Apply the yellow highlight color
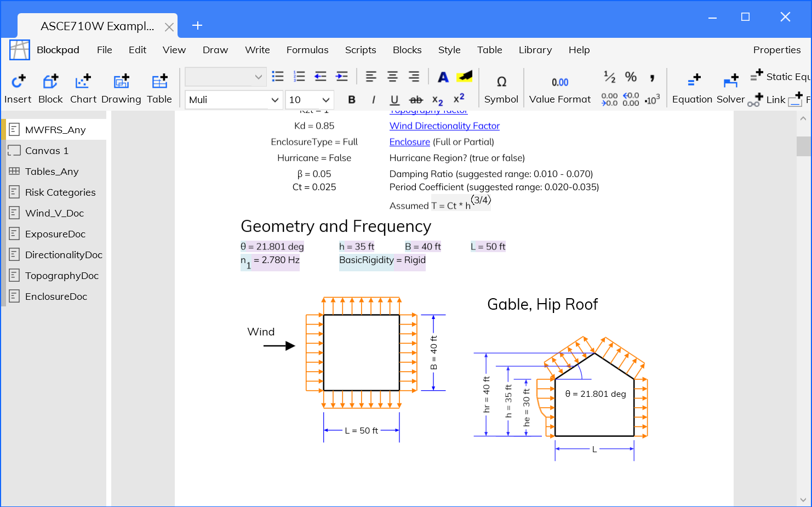This screenshot has width=812, height=507. [x=465, y=77]
